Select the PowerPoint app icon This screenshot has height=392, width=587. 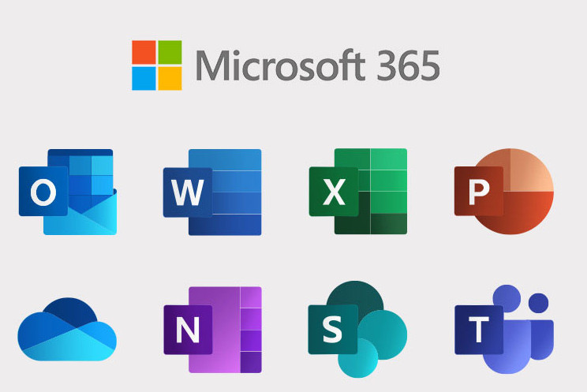504,192
